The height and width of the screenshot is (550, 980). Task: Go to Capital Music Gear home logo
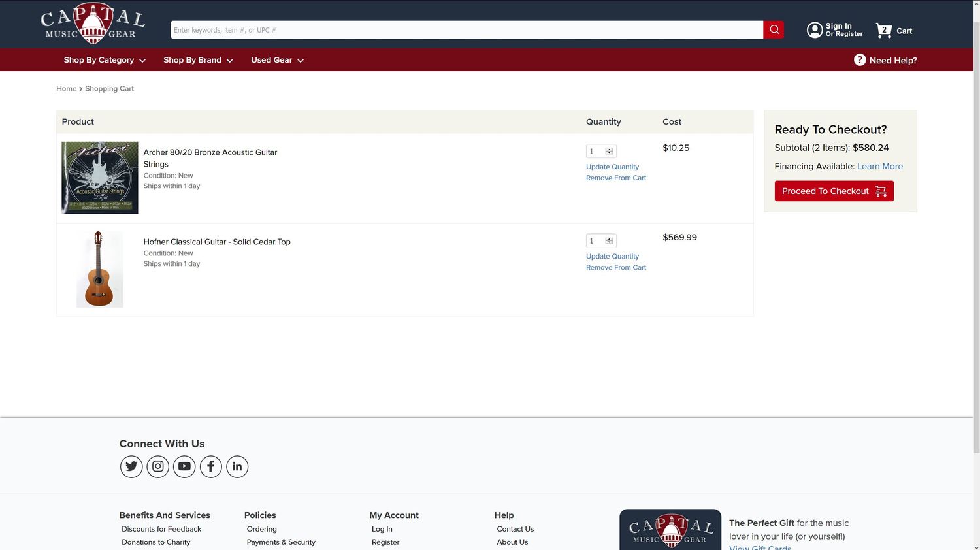[x=93, y=24]
